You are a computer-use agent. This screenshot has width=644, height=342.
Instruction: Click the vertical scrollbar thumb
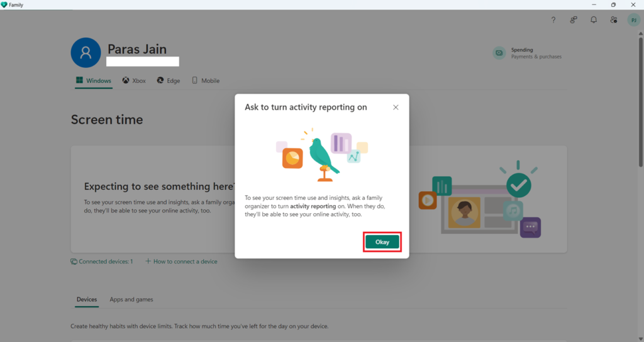pyautogui.click(x=640, y=102)
